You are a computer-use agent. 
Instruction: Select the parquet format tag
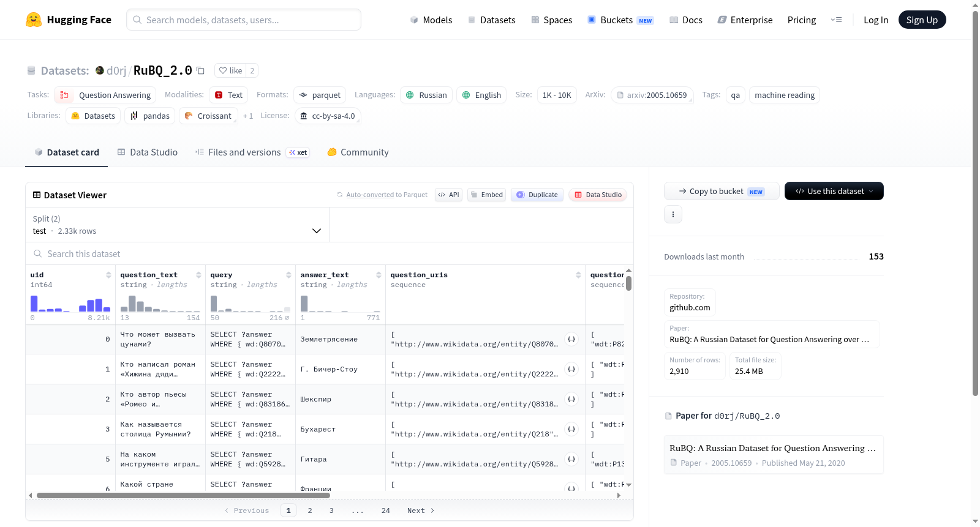pos(320,95)
